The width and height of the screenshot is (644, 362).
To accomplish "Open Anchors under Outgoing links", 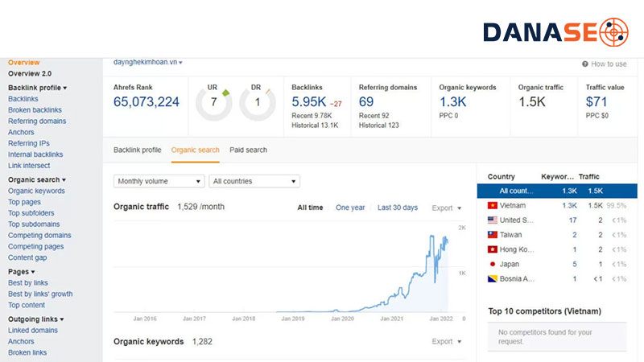I will 21,341.
